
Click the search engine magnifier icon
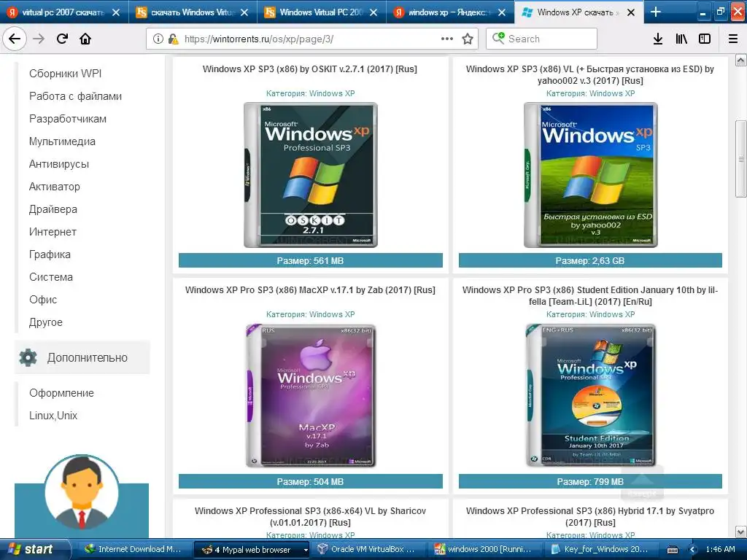tap(498, 38)
